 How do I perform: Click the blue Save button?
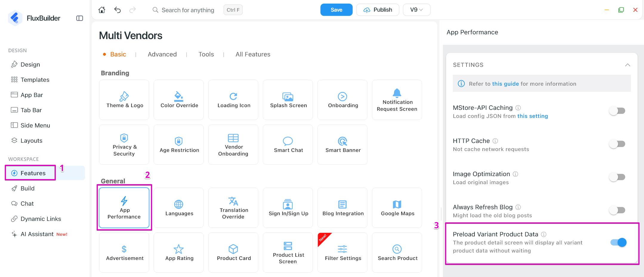click(x=336, y=10)
